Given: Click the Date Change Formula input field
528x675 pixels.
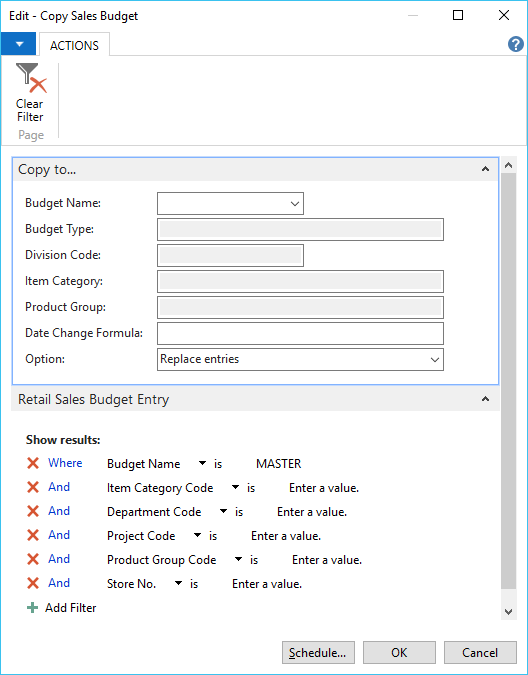Looking at the screenshot, I should tap(300, 334).
